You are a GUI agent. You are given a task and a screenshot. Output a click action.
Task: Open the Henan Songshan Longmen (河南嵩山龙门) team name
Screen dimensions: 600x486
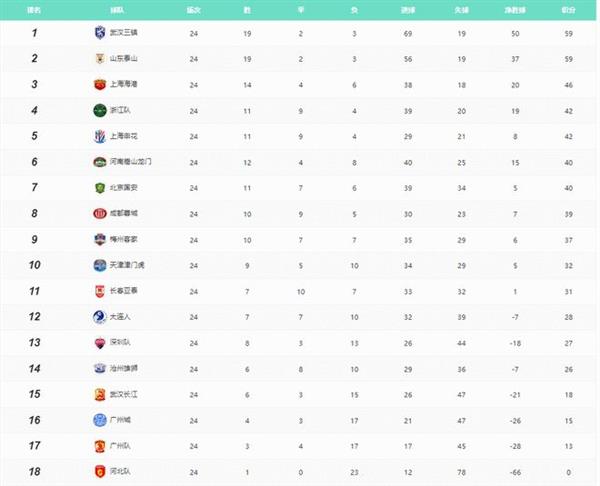130,162
